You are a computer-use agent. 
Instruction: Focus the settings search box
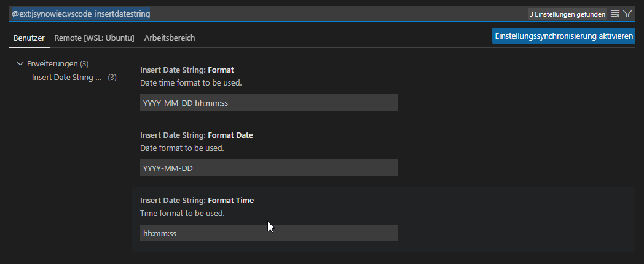[264, 14]
